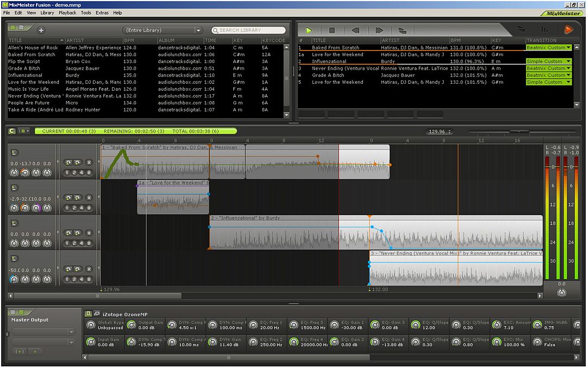Click the bar-graph icon in playlist toolbar
Viewport: 588px width, 368px height.
click(x=544, y=29)
